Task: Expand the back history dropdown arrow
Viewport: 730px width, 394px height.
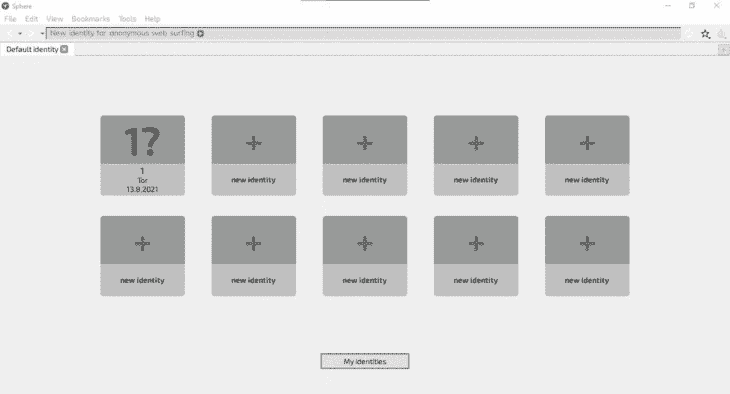Action: tap(20, 34)
